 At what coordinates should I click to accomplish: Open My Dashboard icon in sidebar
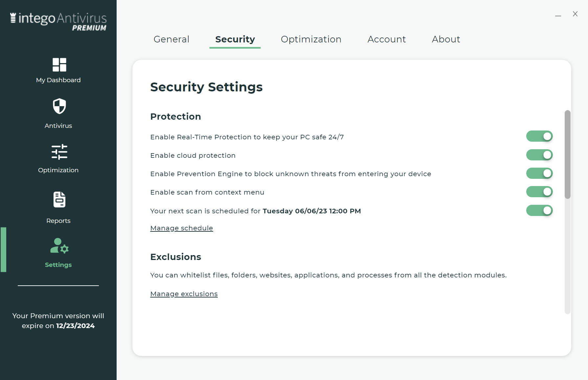59,65
